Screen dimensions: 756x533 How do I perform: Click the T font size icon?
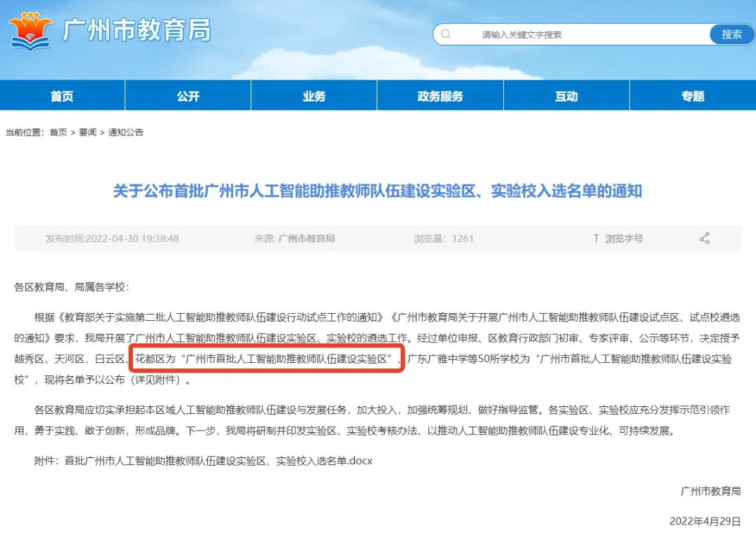(x=596, y=239)
